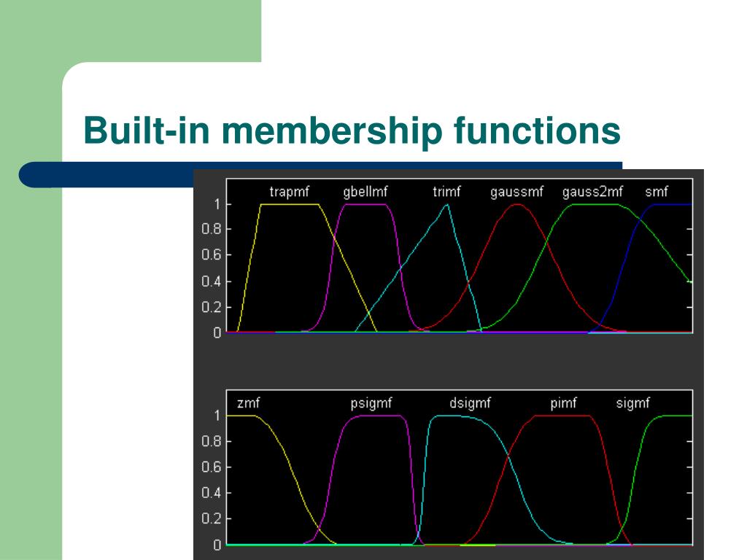Click the 'pimf' label in the bottom plot
The width and height of the screenshot is (747, 560).
(x=563, y=404)
